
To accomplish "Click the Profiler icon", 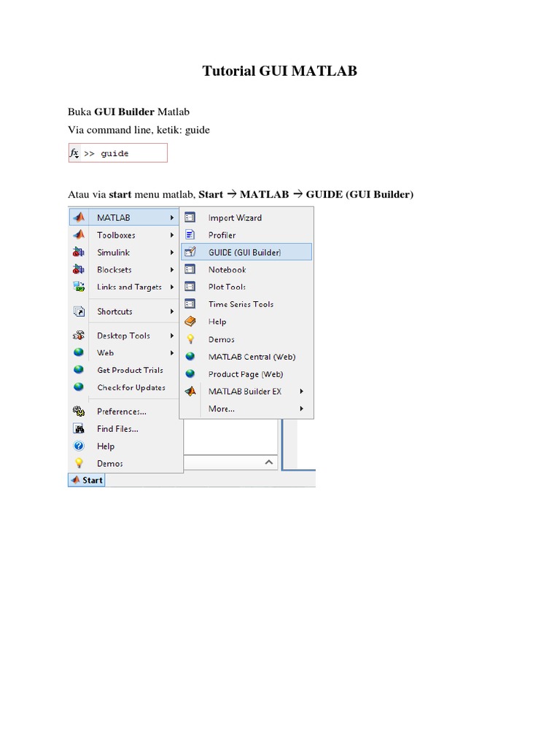I will coord(190,234).
